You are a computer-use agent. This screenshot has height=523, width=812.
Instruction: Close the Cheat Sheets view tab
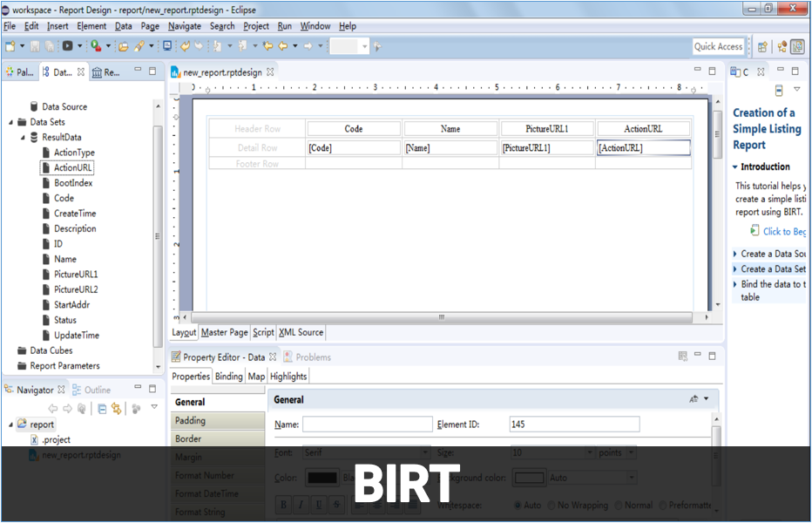coord(761,72)
